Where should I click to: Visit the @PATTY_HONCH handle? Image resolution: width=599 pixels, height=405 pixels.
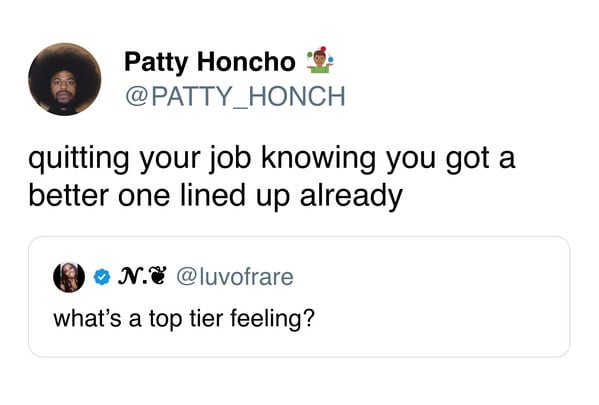point(235,96)
